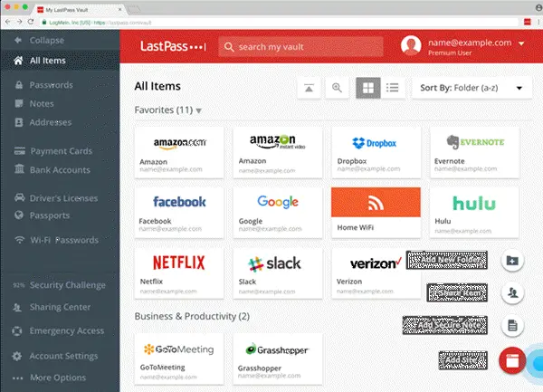Open the Grasshopper site tile
The image size is (543, 392).
coord(278,359)
